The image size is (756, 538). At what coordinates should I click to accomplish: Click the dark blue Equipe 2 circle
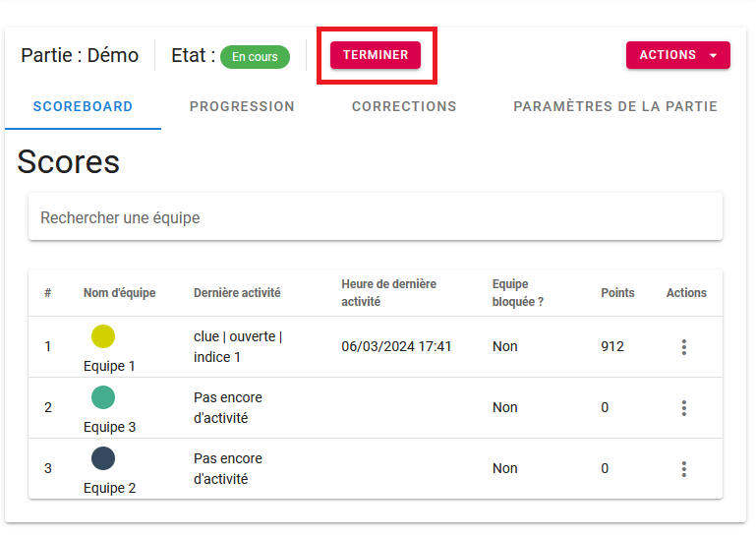(x=103, y=458)
